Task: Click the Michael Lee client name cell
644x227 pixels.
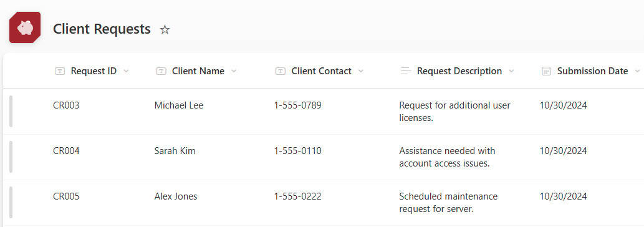Action: tap(179, 105)
